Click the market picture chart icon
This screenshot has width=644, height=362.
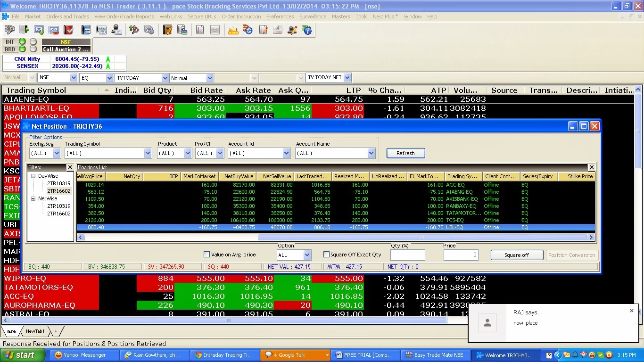click(101, 30)
